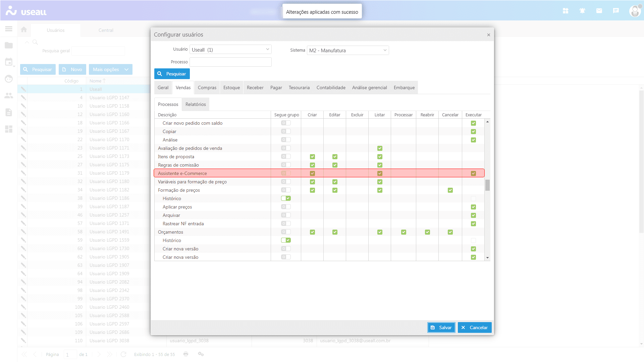Open the Relatórios sub-tab
The image size is (644, 362).
click(196, 105)
